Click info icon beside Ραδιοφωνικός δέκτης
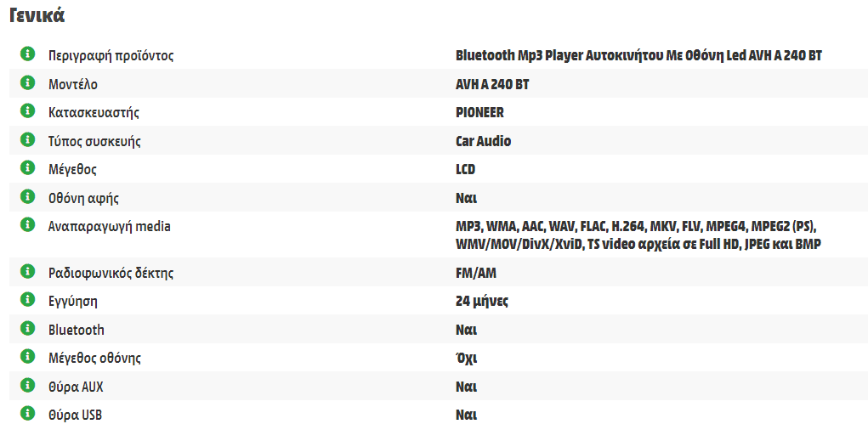Screen dimensions: 868x441 pos(27,272)
